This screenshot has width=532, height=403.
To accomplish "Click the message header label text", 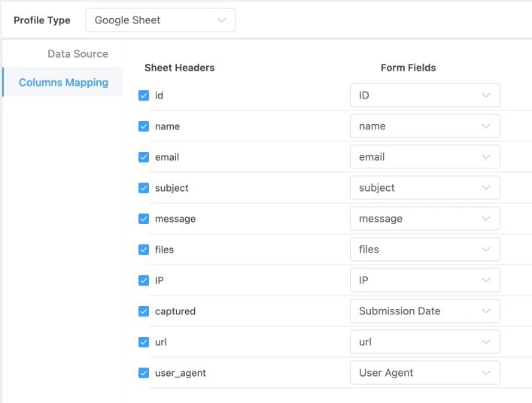I will 175,219.
